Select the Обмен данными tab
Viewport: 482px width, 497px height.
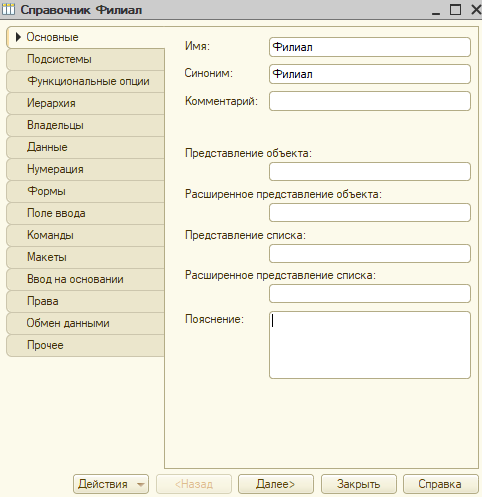(85, 323)
